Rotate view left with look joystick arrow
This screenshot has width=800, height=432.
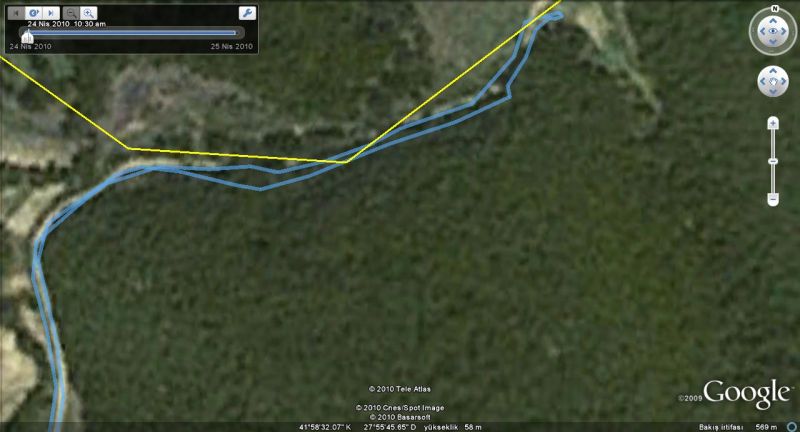click(763, 31)
